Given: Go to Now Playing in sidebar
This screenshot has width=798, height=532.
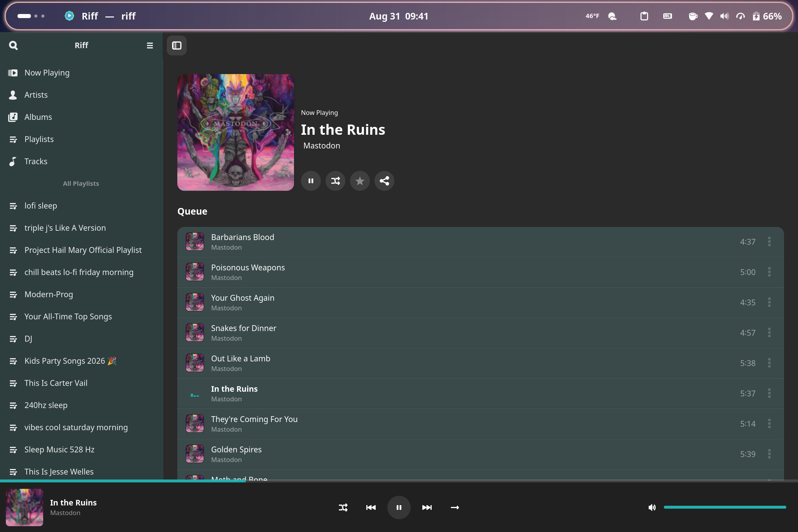Looking at the screenshot, I should [81, 73].
